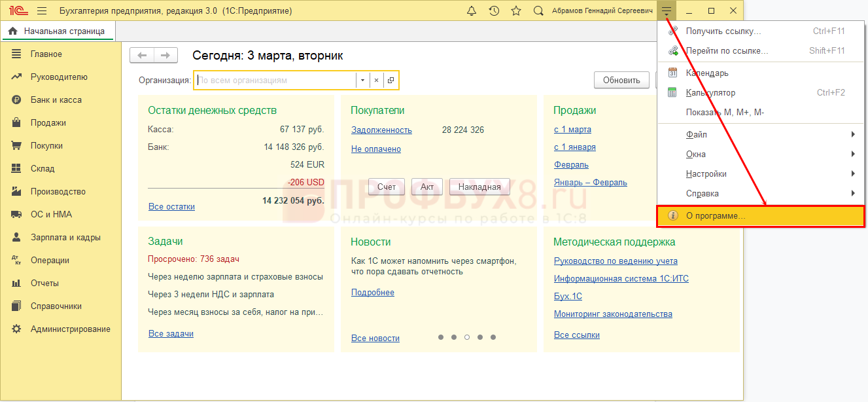This screenshot has height=402, width=868.
Task: Clear organization field with X button
Action: [376, 80]
